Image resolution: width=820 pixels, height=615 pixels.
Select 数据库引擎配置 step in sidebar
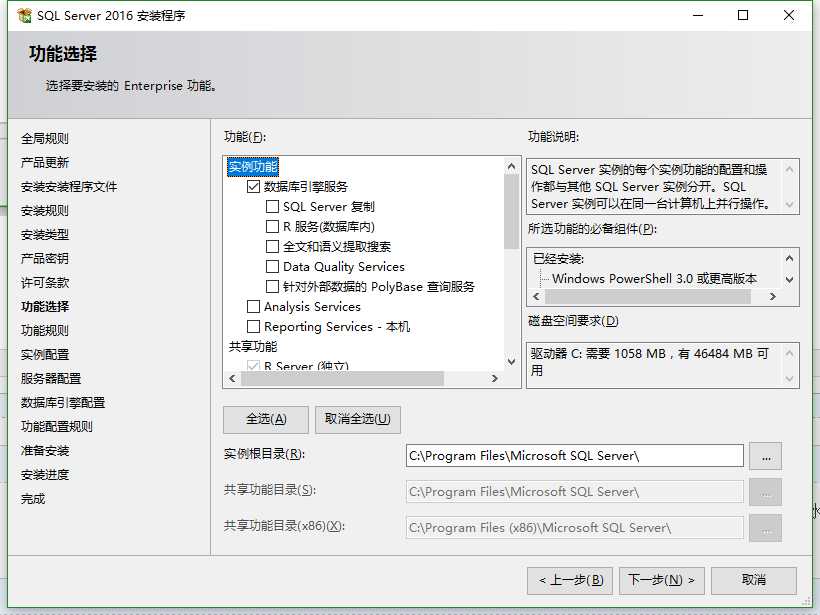(63, 403)
